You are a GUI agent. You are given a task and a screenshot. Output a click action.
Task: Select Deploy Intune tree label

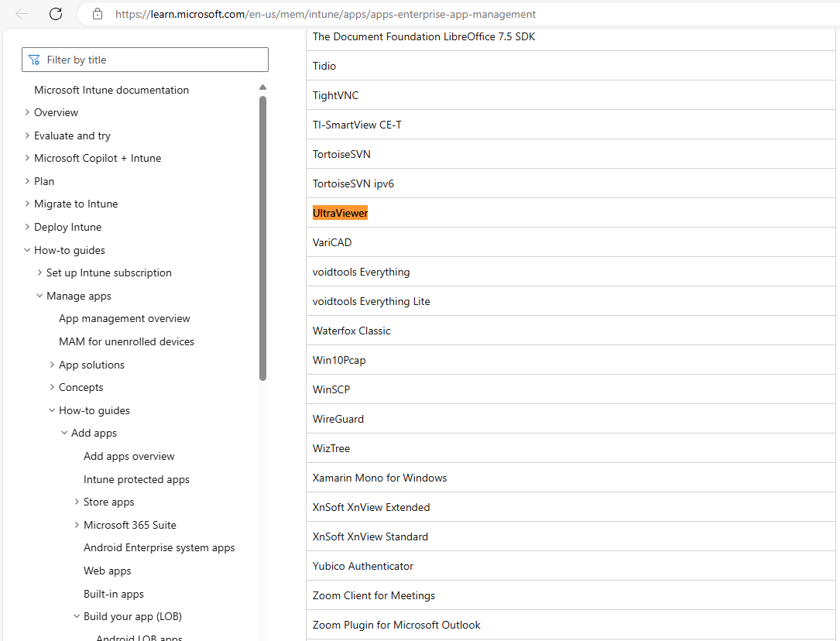(67, 227)
